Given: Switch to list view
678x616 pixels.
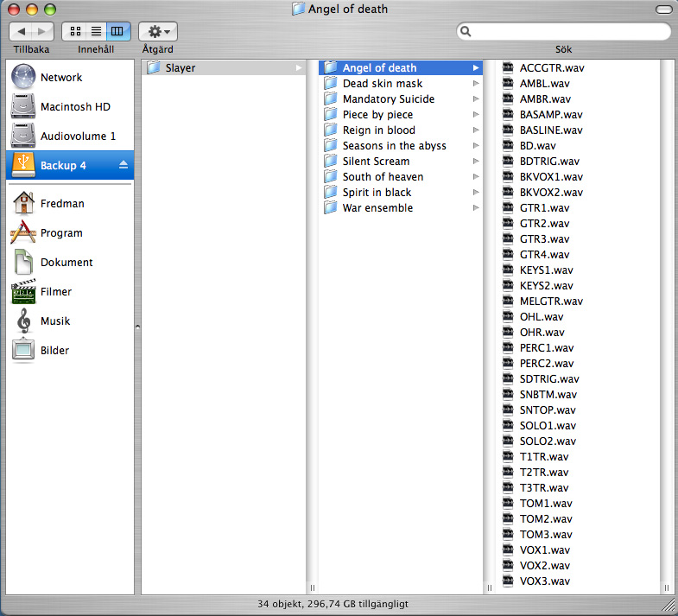Looking at the screenshot, I should 96,31.
